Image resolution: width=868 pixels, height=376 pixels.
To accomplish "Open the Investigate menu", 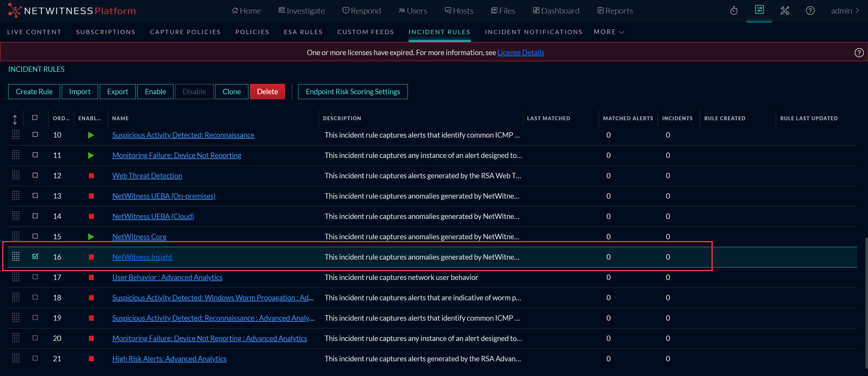I will 302,11.
